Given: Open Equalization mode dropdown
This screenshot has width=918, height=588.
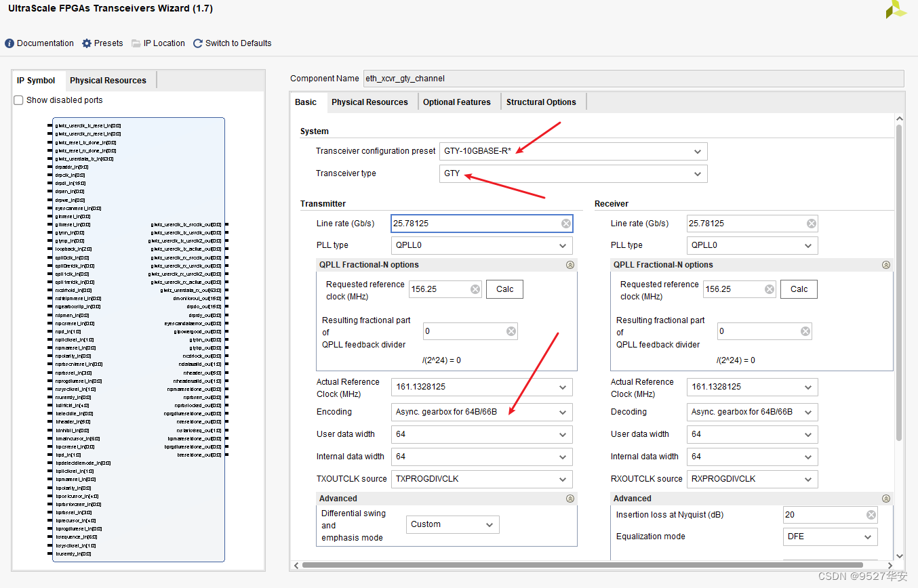Looking at the screenshot, I should (x=831, y=537).
